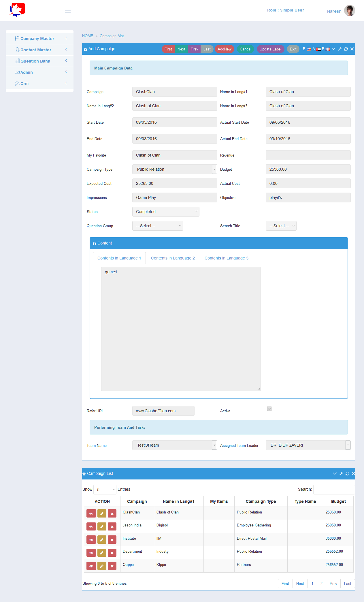Image resolution: width=364 pixels, height=602 pixels.
Task: Click the Last record button
Action: (207, 49)
